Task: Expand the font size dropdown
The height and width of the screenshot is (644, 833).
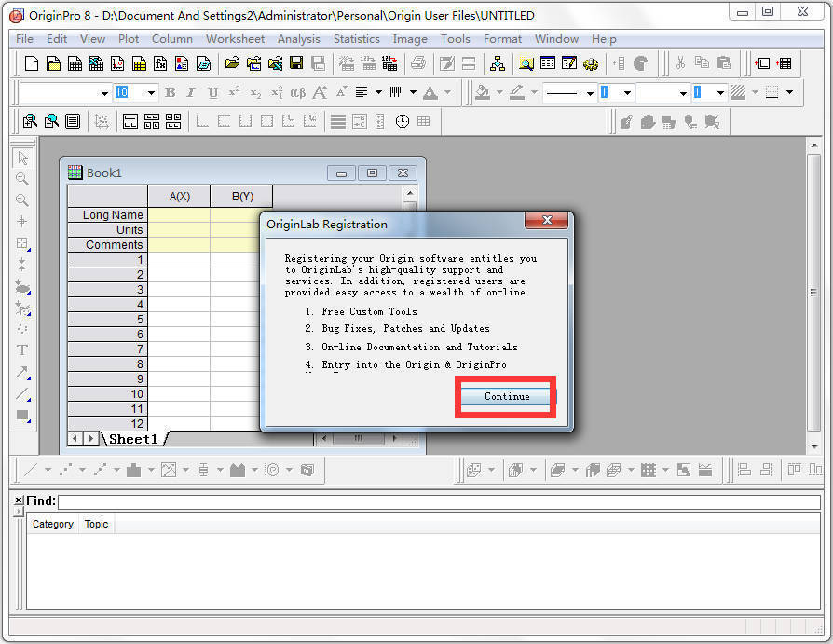Action: click(x=151, y=93)
